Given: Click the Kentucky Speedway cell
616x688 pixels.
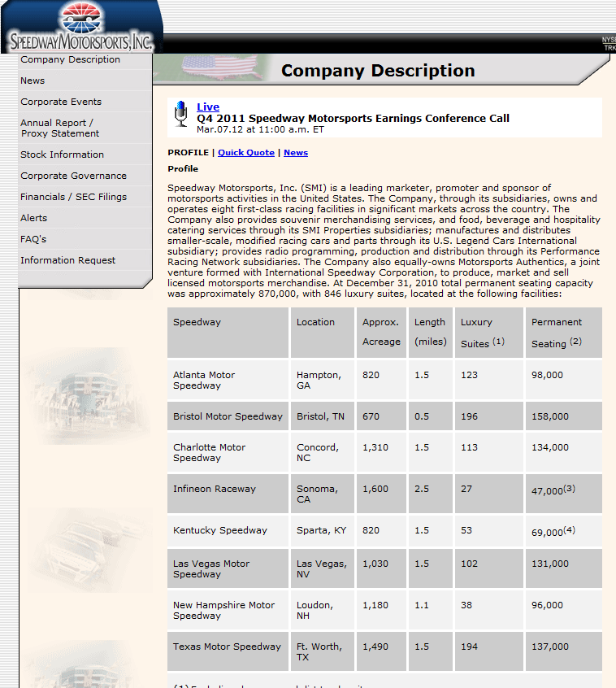Looking at the screenshot, I should 228,531.
